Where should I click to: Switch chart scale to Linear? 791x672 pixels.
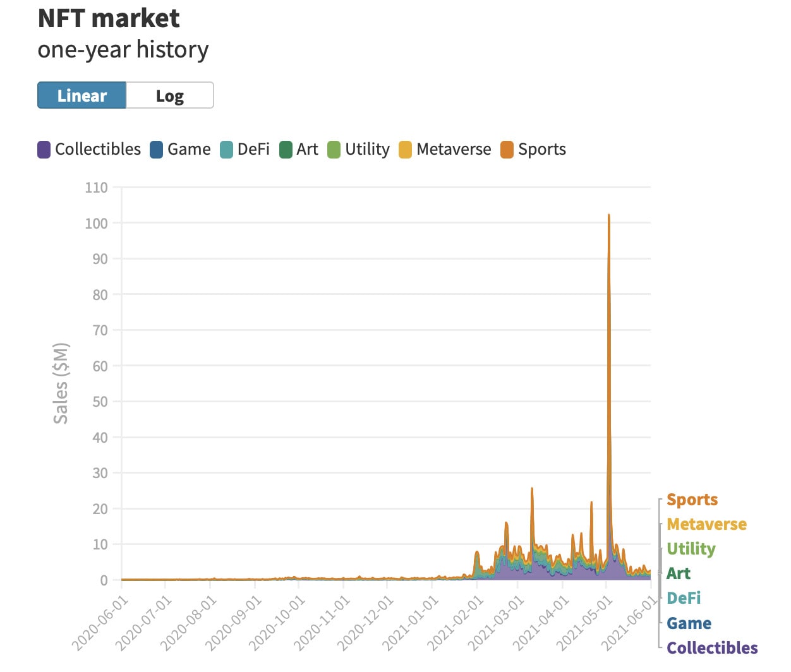82,95
